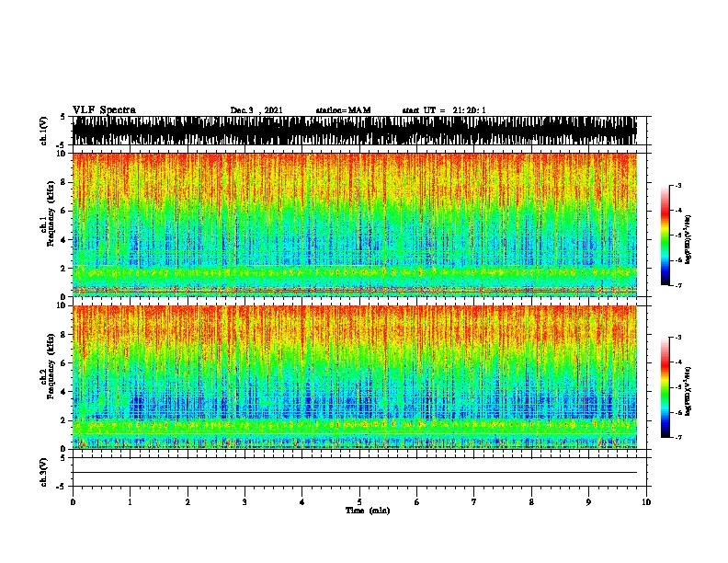Click the '3' tick on the Time axis
Screen dimensions: 728x563
(x=245, y=502)
